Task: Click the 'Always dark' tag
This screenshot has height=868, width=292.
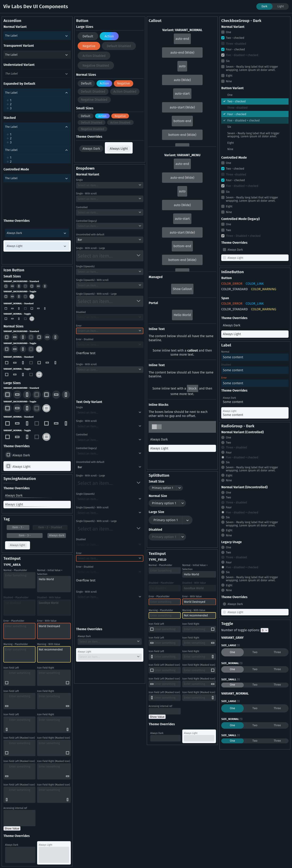Action: click(x=57, y=535)
